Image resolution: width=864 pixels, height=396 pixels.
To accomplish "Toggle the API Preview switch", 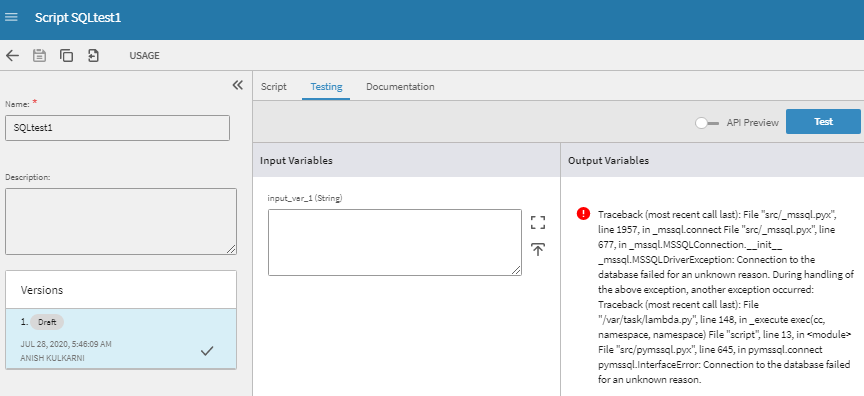I will pyautogui.click(x=707, y=123).
